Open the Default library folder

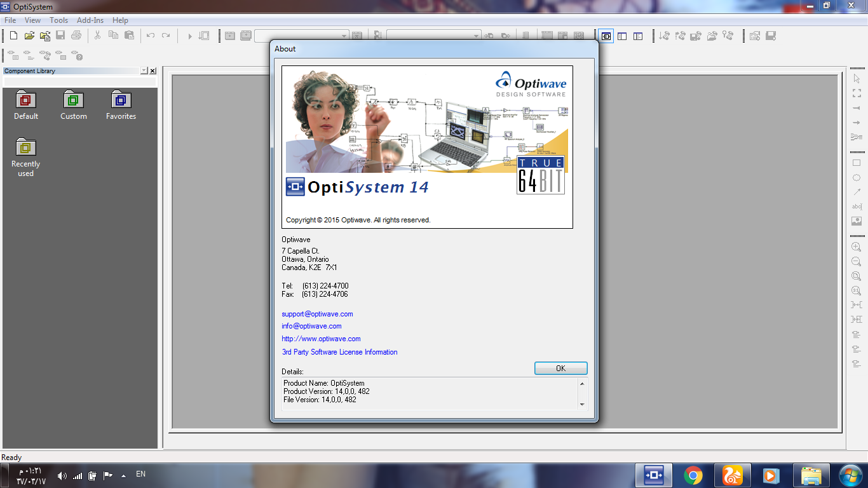point(26,105)
